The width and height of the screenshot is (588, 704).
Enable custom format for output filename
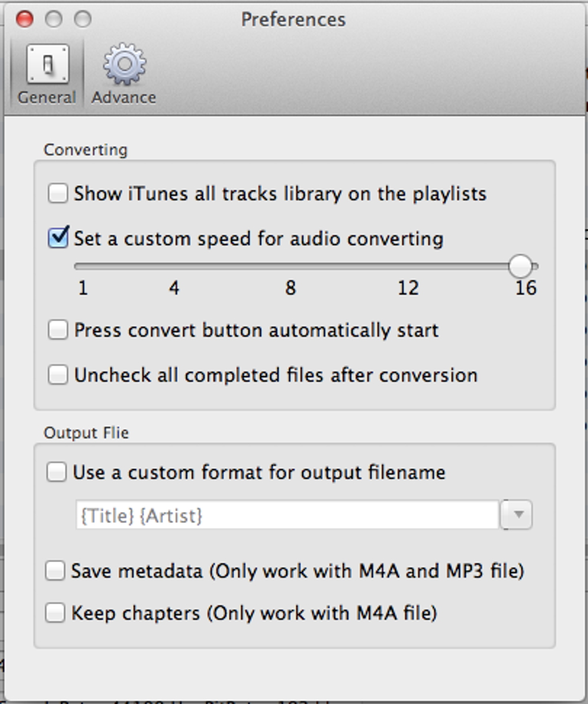(56, 473)
